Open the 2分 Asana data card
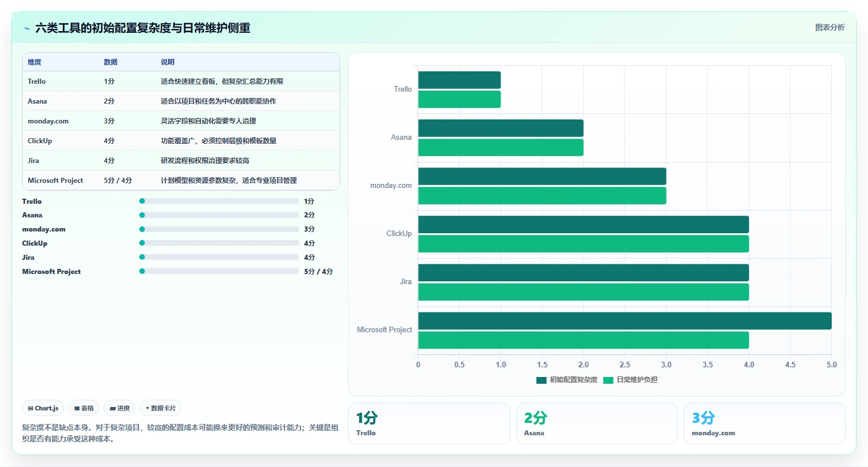The width and height of the screenshot is (868, 467). pyautogui.click(x=597, y=423)
